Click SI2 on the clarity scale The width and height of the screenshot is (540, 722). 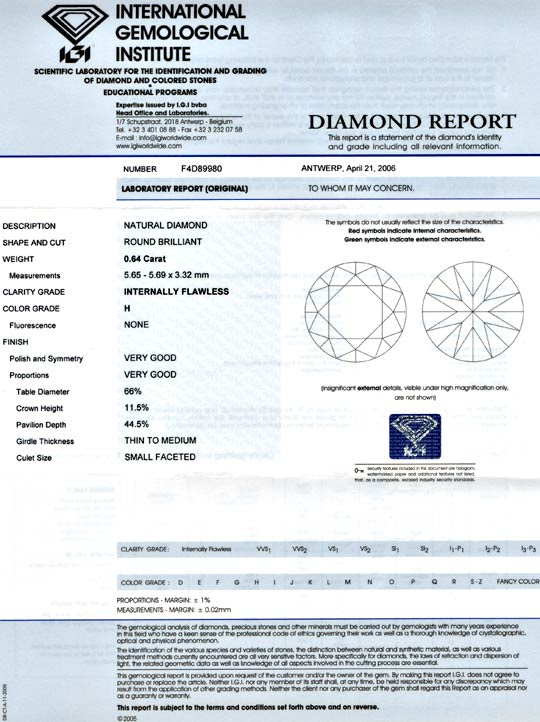coord(424,549)
